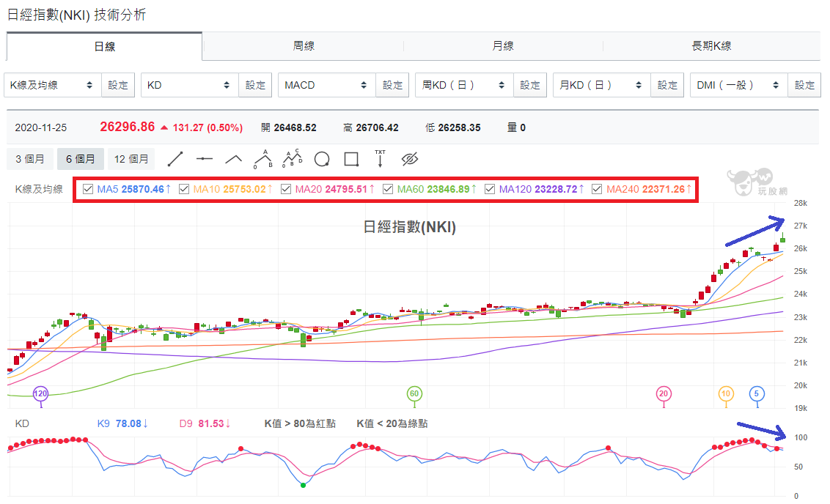Screen dimensions: 830x504
Task: Select the angle line drawing tool
Action: pos(233,159)
